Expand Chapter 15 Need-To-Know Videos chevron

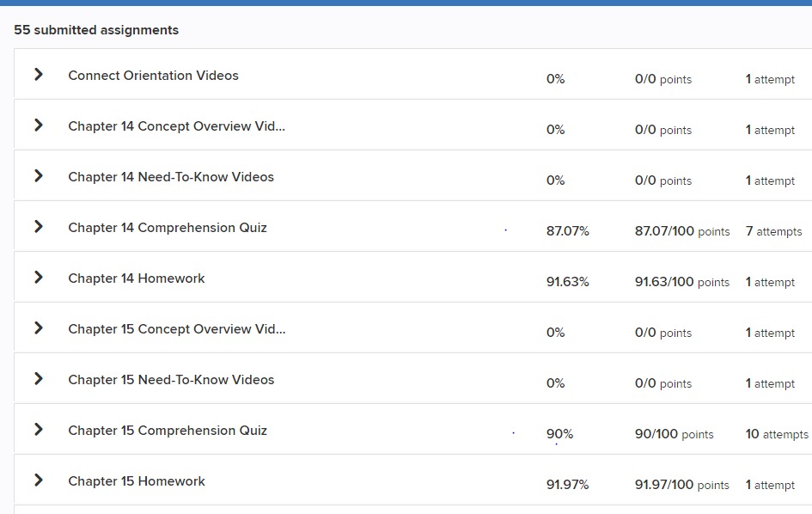[x=38, y=379]
